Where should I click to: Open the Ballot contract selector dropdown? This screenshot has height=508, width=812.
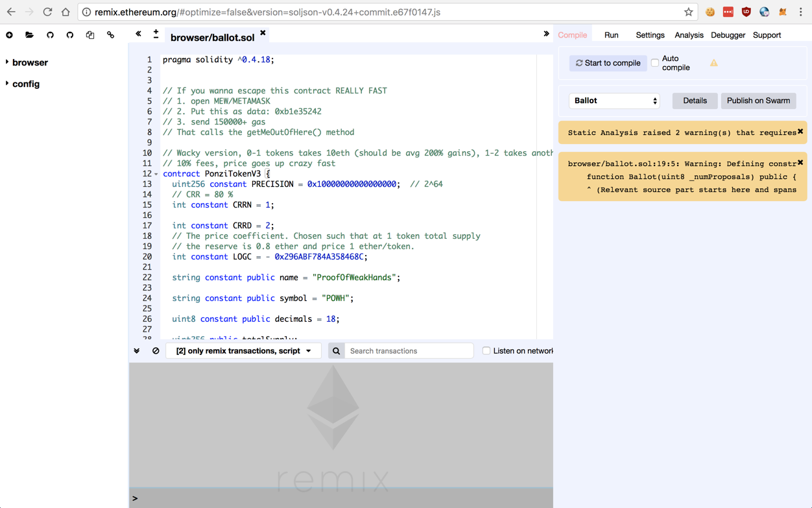(615, 101)
